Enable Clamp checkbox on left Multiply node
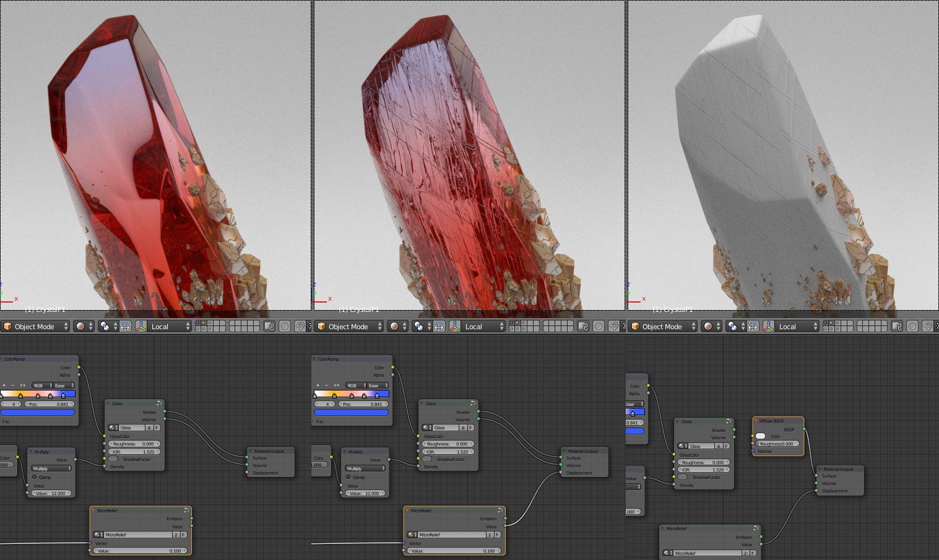This screenshot has width=939, height=560. click(x=35, y=477)
